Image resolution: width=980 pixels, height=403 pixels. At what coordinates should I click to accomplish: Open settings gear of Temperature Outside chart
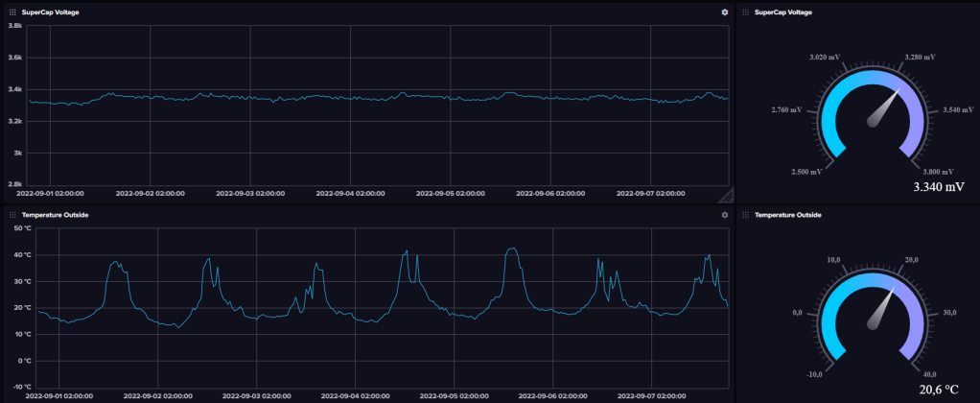[725, 215]
